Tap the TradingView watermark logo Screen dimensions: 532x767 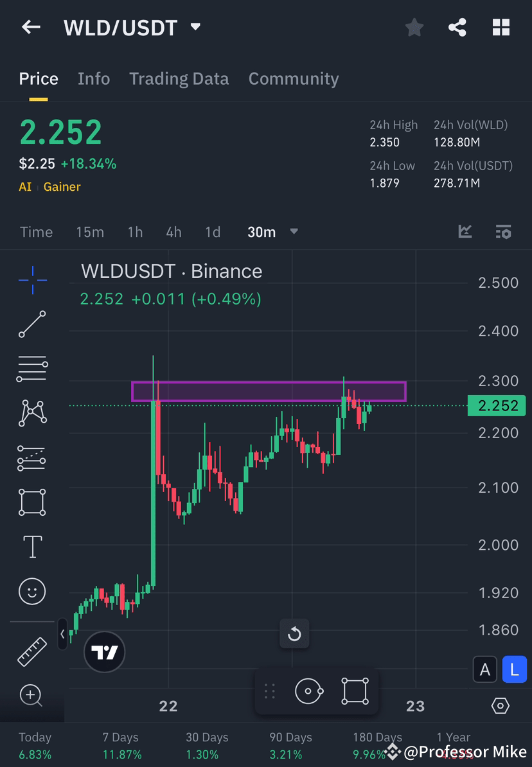point(104,652)
